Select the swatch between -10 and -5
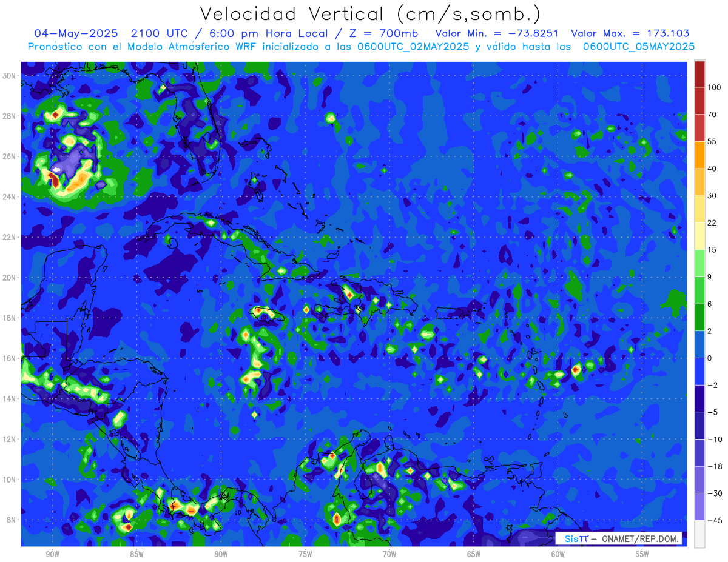This screenshot has width=728, height=562. [x=700, y=426]
